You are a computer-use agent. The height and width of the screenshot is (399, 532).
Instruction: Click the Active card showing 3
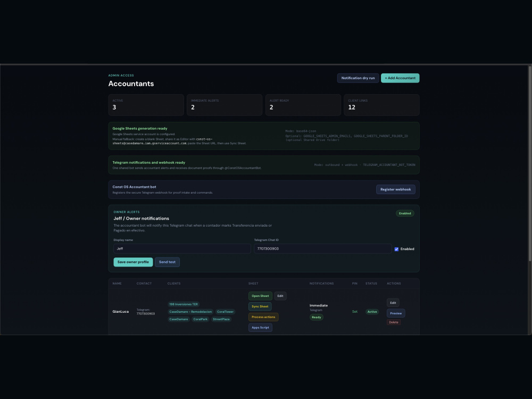coord(146,105)
